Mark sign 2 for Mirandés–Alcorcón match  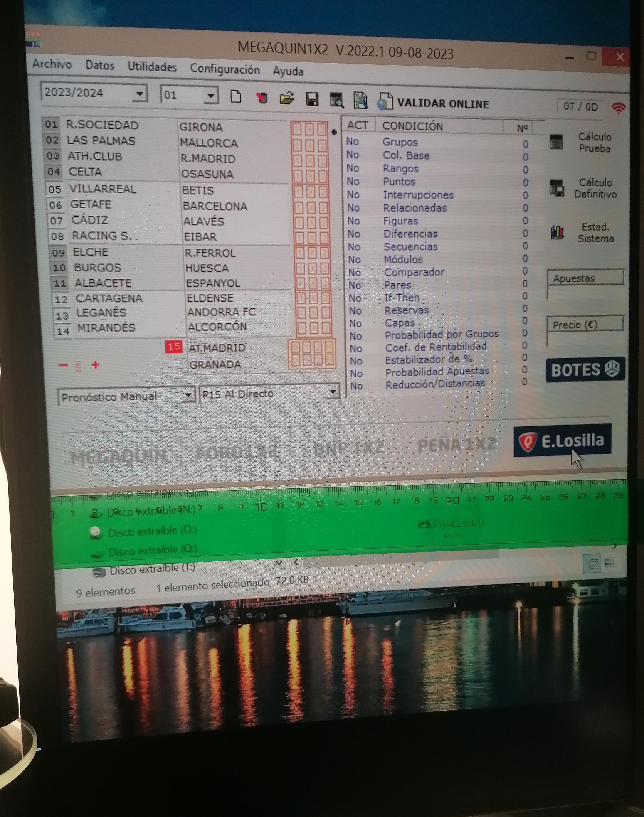[326, 328]
